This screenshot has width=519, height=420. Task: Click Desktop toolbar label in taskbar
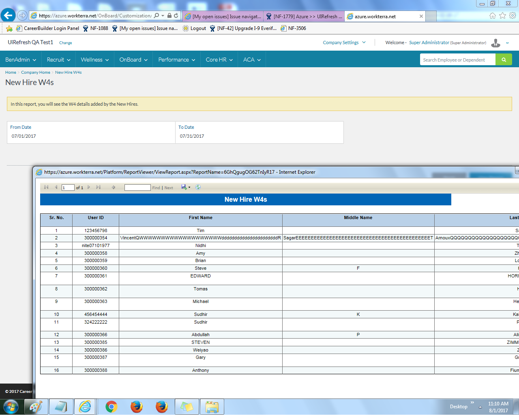click(459, 407)
